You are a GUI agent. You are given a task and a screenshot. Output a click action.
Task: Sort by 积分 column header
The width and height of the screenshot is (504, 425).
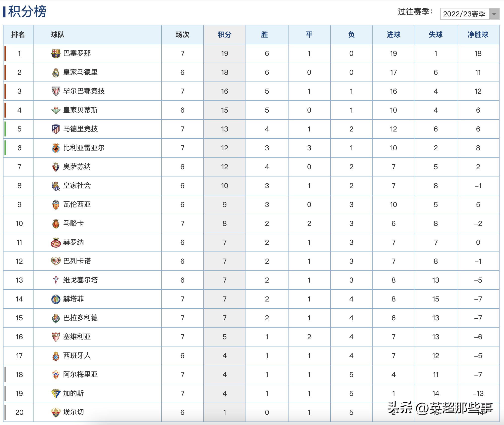coord(225,35)
